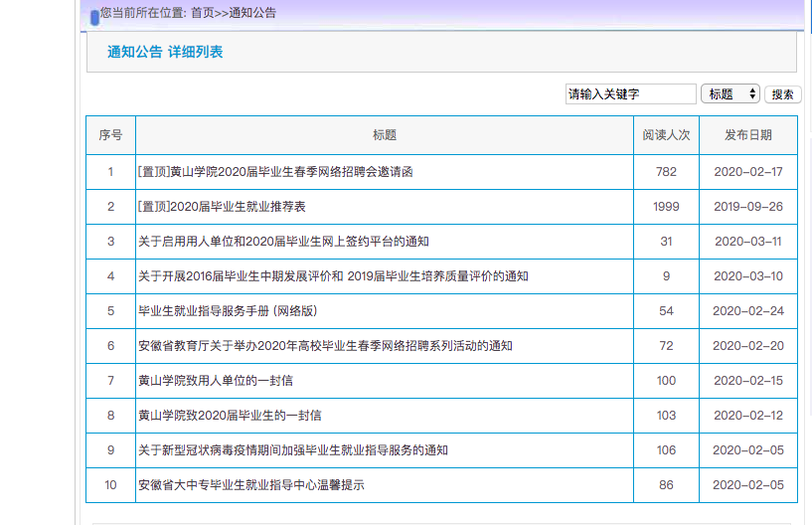
Task: Click the 序号 column header
Action: pos(111,135)
